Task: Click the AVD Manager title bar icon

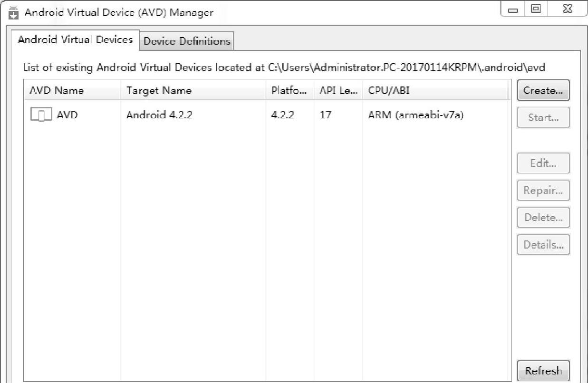Action: (x=14, y=13)
